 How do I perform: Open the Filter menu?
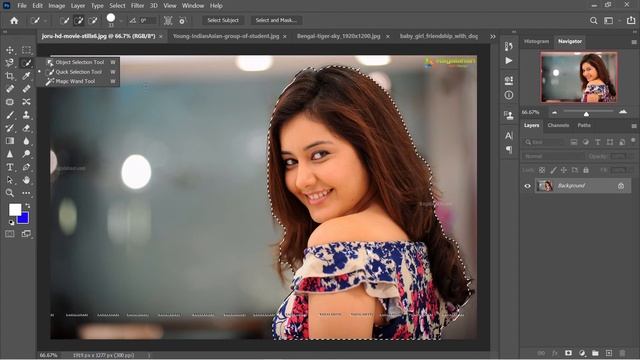(x=137, y=6)
